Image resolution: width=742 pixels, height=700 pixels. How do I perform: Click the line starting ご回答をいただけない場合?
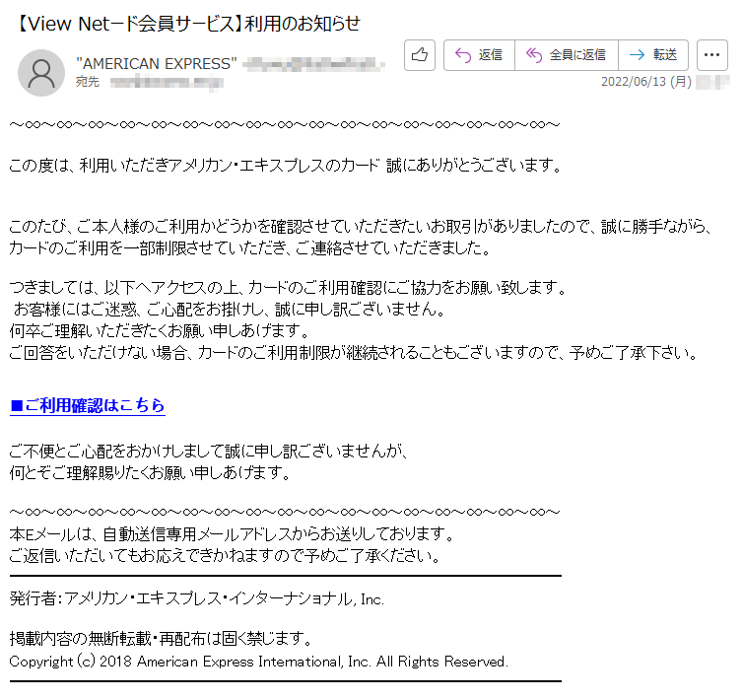pos(354,353)
